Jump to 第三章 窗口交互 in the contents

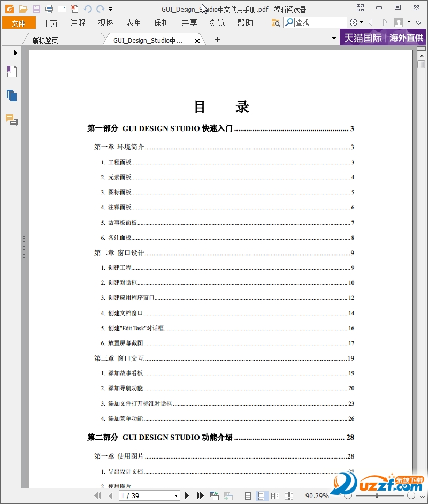click(x=224, y=358)
